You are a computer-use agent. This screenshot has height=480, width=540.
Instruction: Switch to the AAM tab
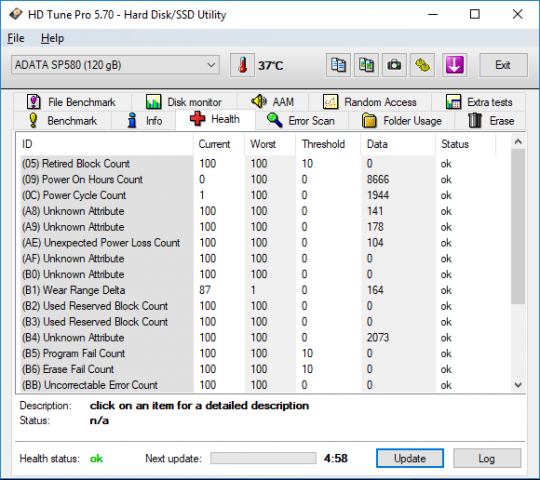pyautogui.click(x=272, y=102)
